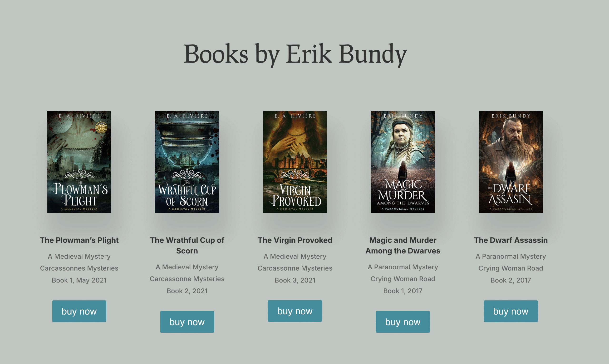Viewport: 609px width, 364px height.
Task: Click The Plowman's Plight title text
Action: click(79, 240)
